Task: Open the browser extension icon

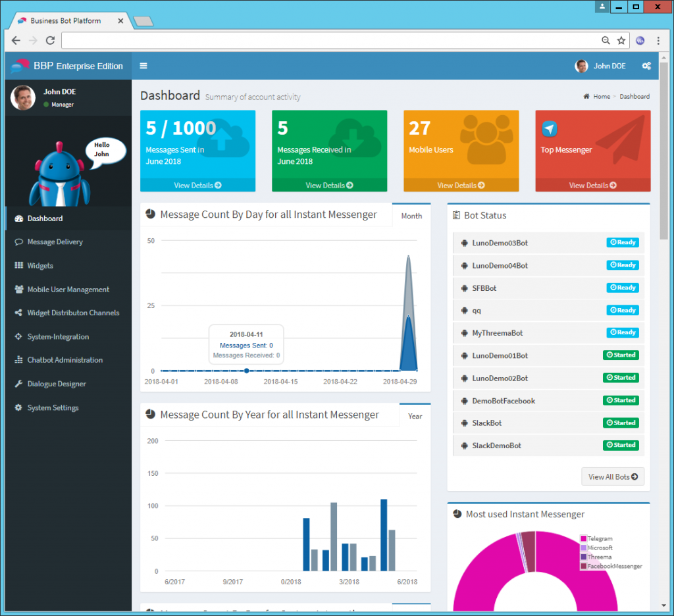Action: [640, 40]
